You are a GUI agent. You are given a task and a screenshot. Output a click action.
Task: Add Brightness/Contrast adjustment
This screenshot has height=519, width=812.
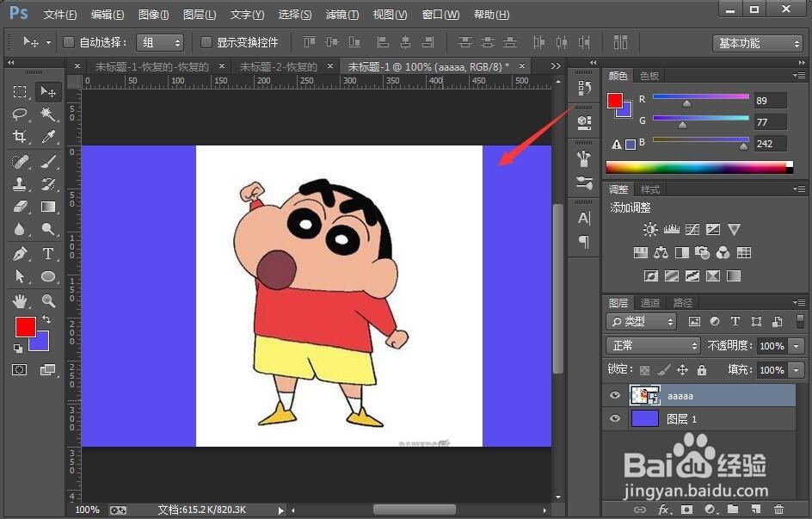pyautogui.click(x=650, y=229)
